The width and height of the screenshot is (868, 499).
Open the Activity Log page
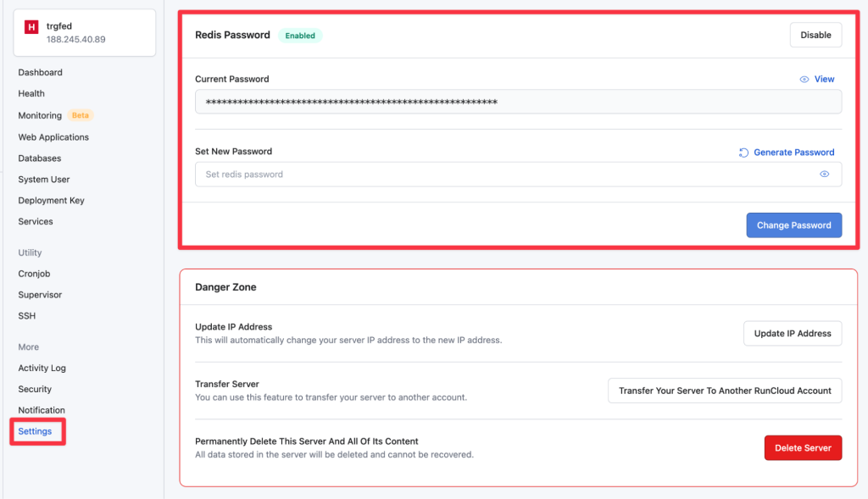click(x=42, y=368)
